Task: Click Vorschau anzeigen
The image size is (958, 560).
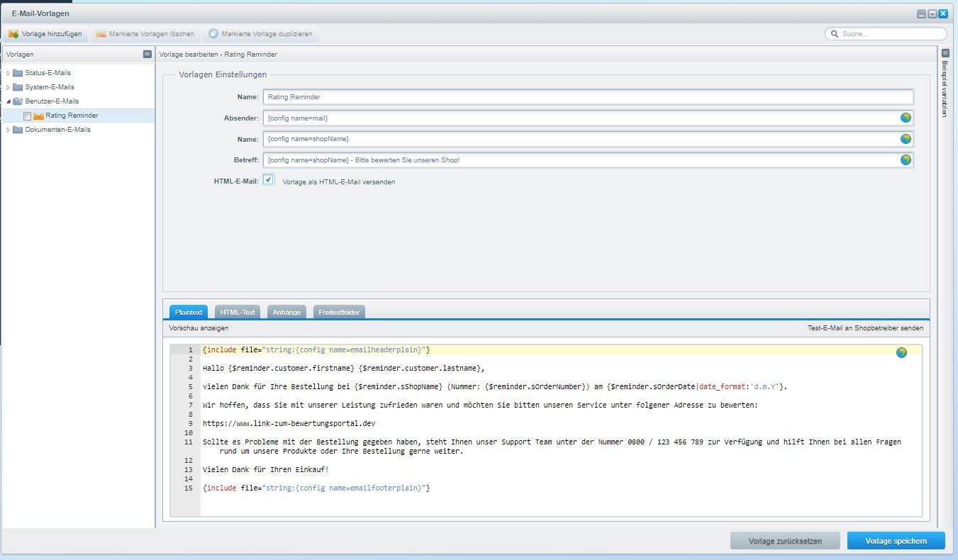Action: [x=199, y=328]
